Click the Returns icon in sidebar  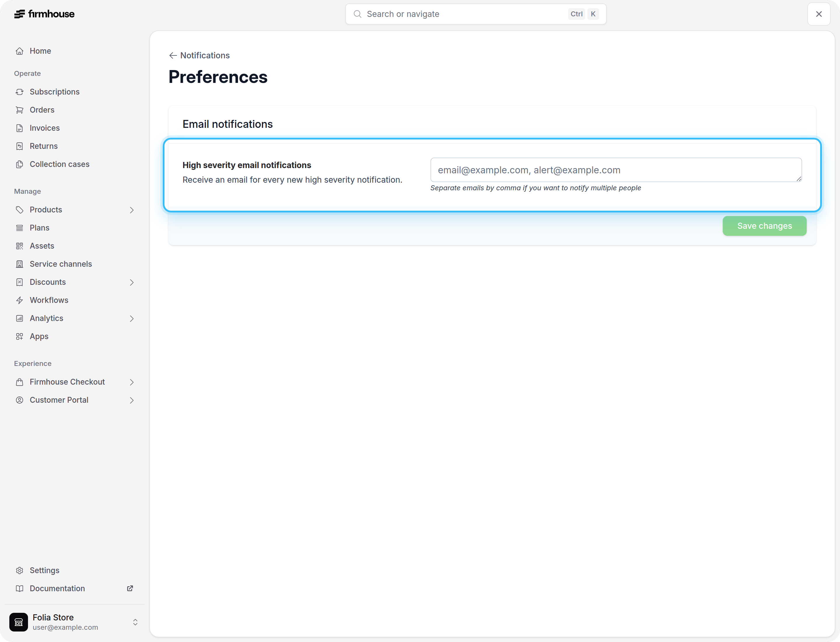click(20, 146)
